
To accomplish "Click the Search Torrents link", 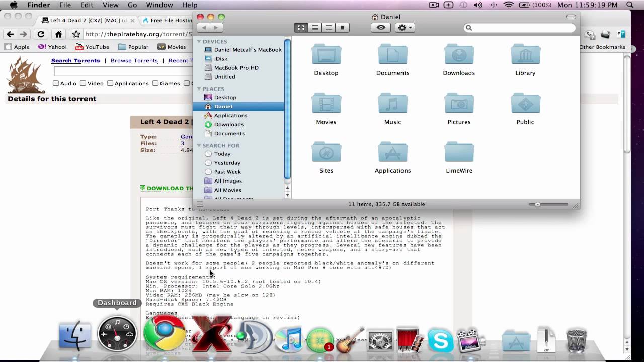I will [x=75, y=61].
